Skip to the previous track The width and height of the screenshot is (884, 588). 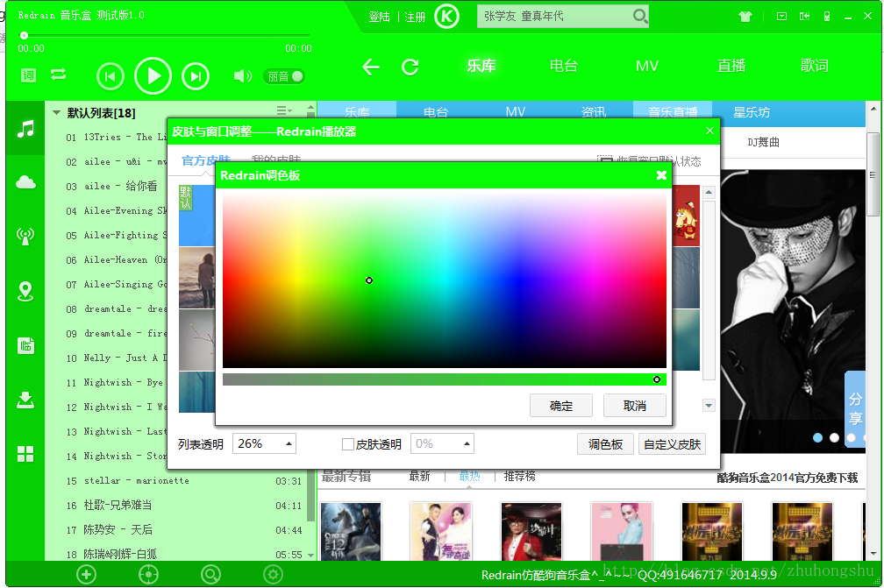tap(110, 76)
